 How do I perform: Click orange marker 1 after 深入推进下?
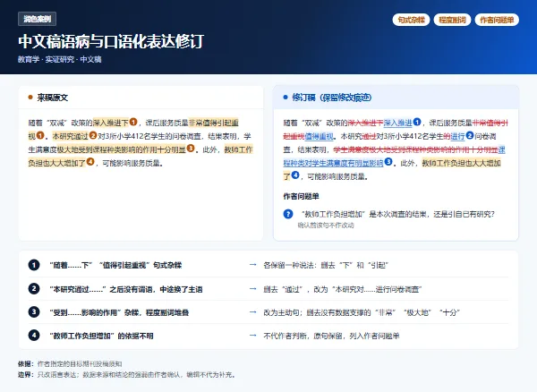pyautogui.click(x=133, y=122)
